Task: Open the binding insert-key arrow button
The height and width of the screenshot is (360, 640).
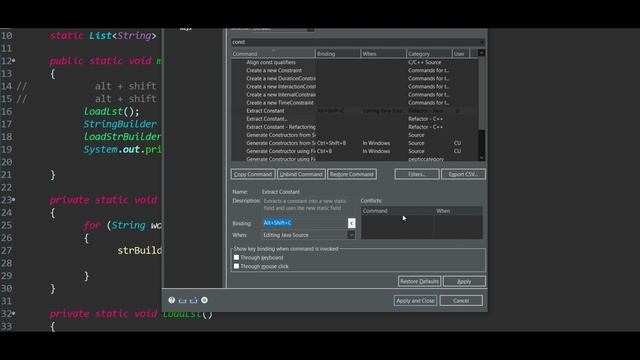Action: (351, 223)
